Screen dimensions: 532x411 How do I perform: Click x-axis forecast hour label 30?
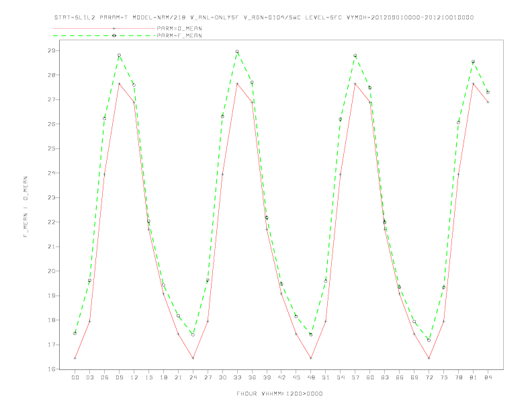(x=222, y=377)
